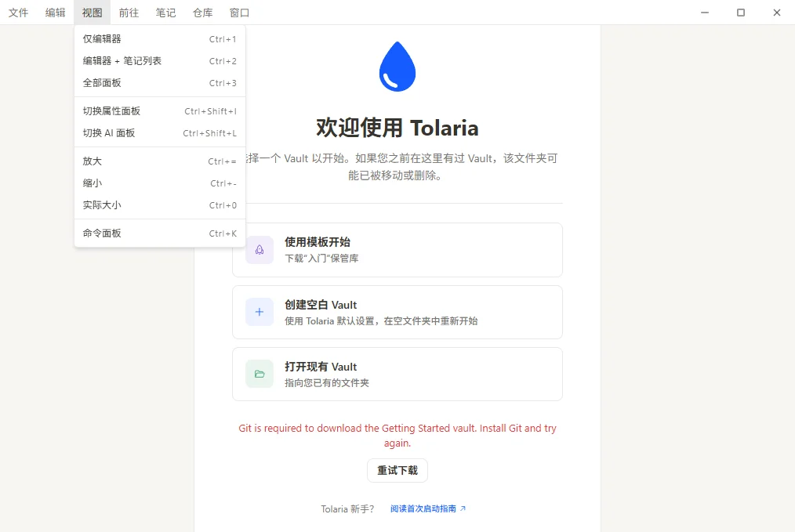The width and height of the screenshot is (795, 532).
Task: Toggle 切换属性面板 in the menu
Action: [160, 111]
